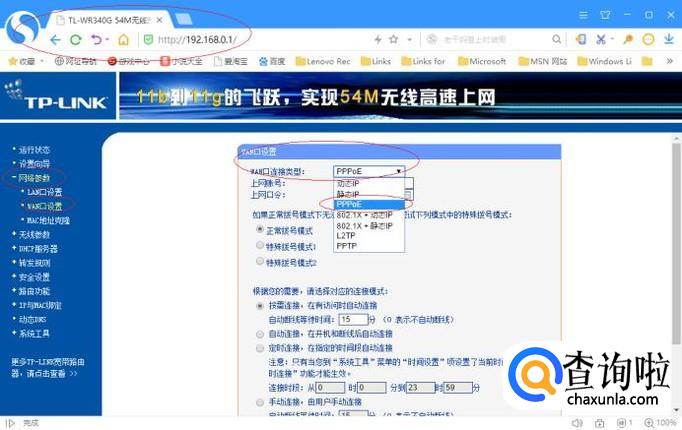Choose 802.1X + 静态IP option
Image resolution: width=682 pixels, height=430 pixels.
pos(369,225)
